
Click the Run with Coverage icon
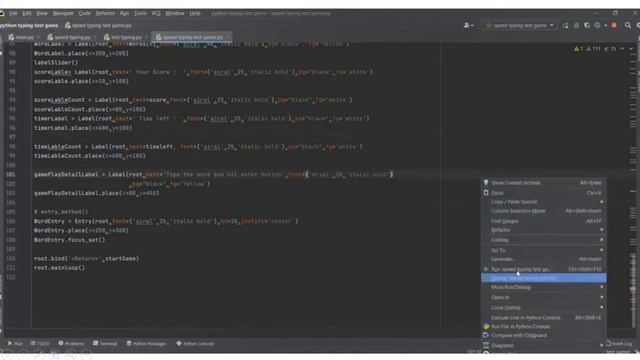click(587, 26)
